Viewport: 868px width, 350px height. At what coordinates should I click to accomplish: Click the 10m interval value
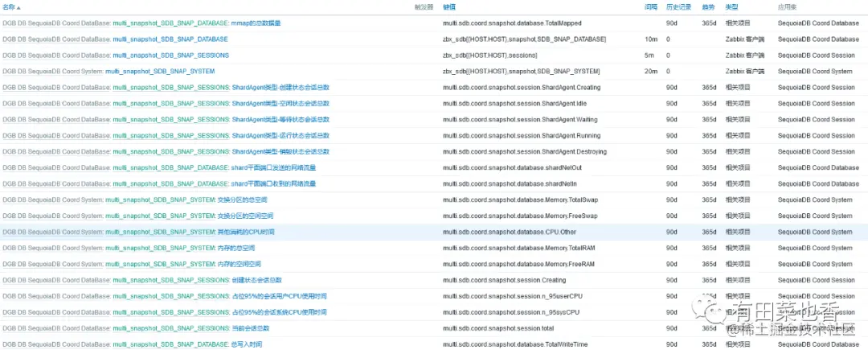(650, 39)
